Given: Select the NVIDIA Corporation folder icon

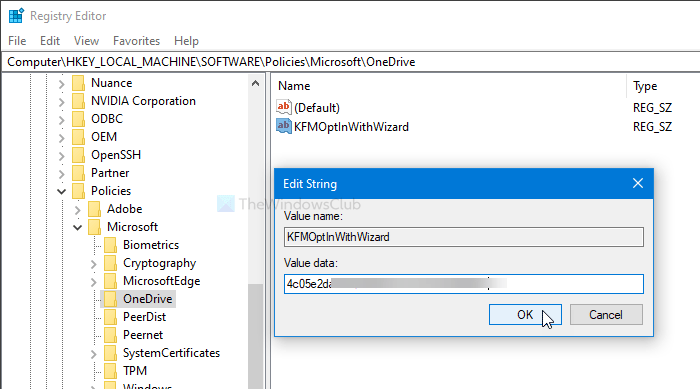Looking at the screenshot, I should click(x=78, y=101).
